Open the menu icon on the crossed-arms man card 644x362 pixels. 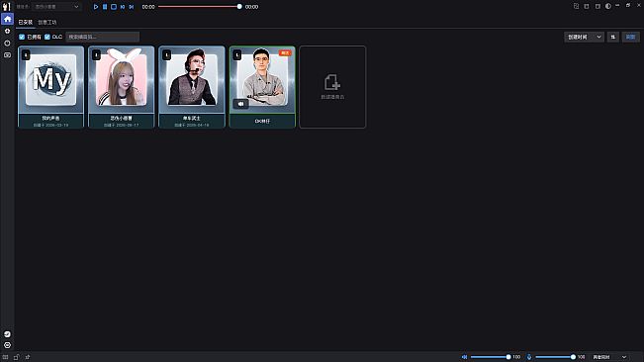(x=237, y=54)
